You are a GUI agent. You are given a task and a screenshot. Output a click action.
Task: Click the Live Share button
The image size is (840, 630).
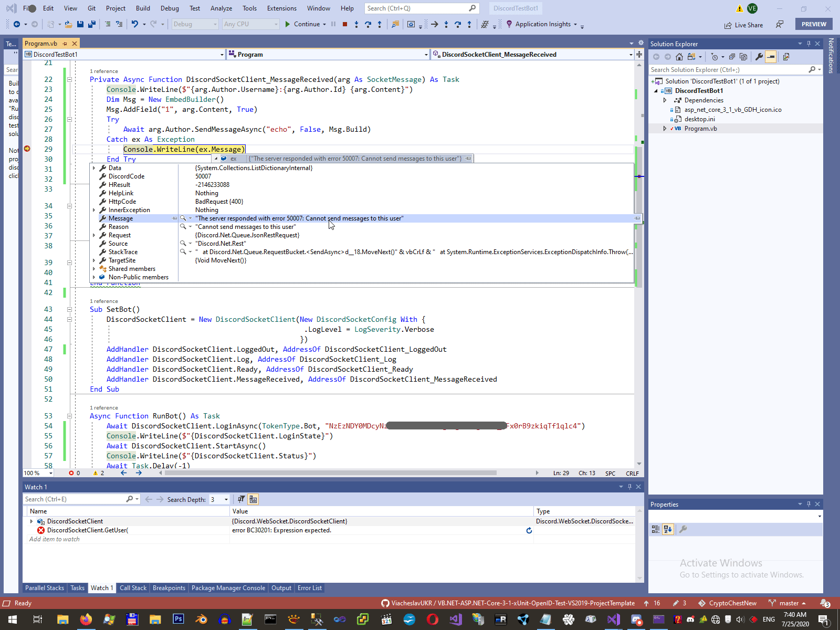point(743,25)
